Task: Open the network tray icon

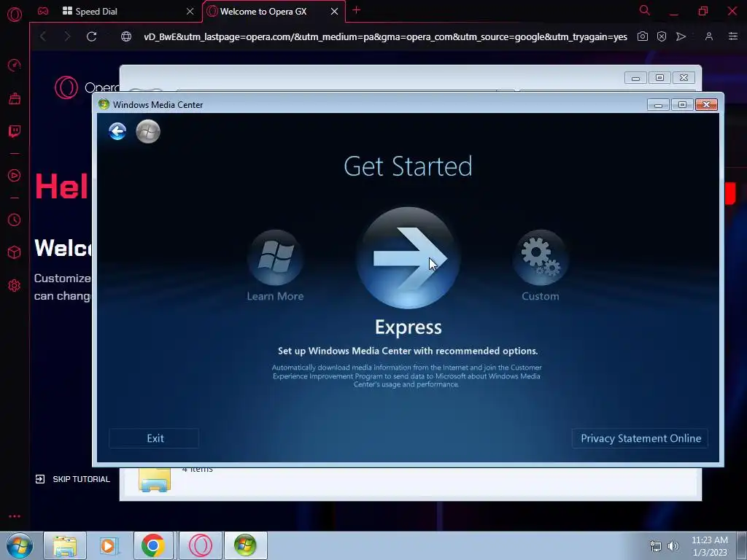Action: pyautogui.click(x=656, y=546)
